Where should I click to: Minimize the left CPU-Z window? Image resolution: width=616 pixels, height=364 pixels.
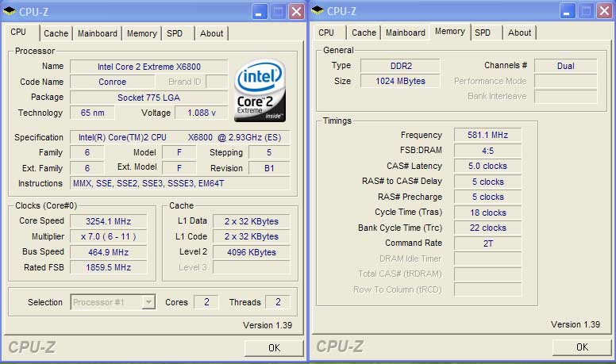pyautogui.click(x=259, y=11)
